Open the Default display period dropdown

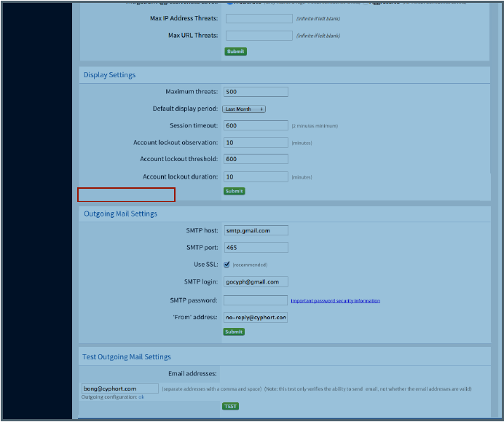tap(244, 109)
